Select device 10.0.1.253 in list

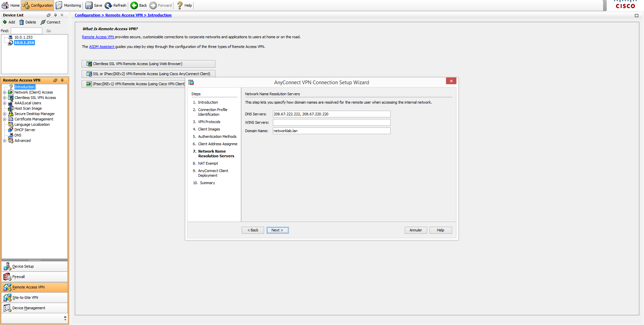[x=23, y=37]
